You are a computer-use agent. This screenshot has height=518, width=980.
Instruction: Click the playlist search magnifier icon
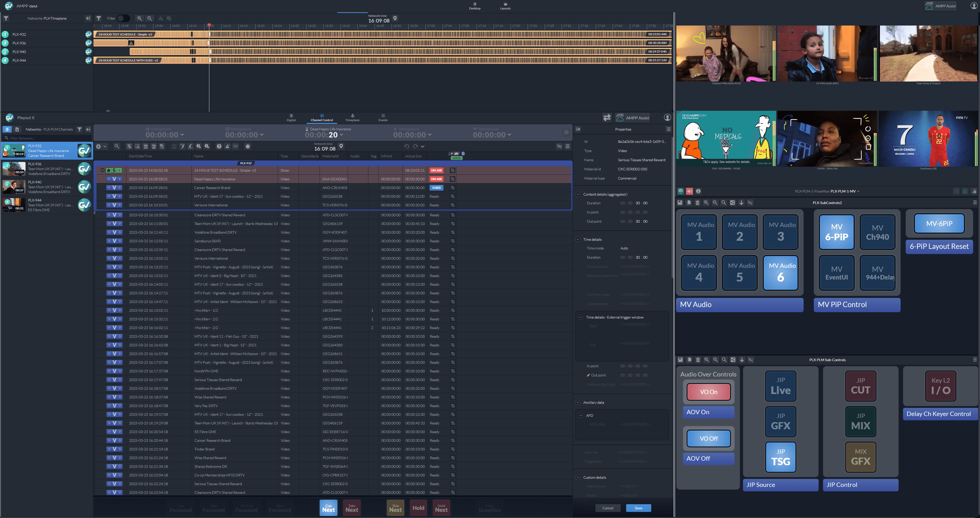[117, 146]
